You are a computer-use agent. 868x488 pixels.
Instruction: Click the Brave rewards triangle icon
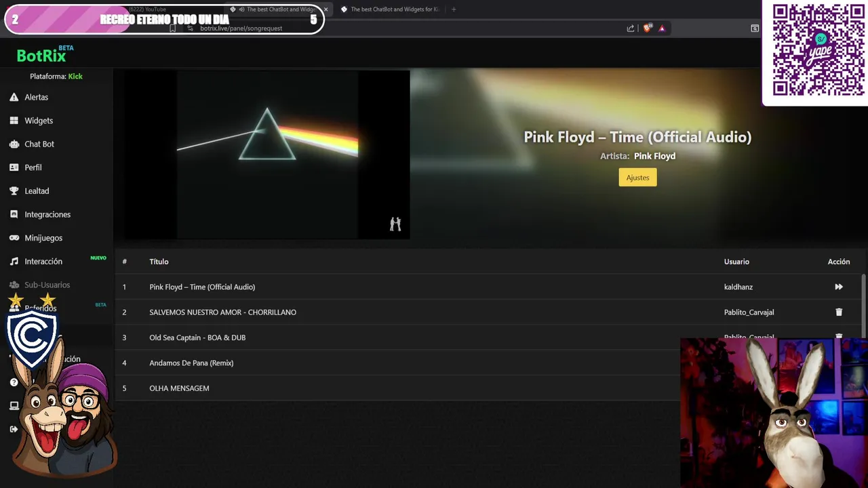(x=662, y=28)
